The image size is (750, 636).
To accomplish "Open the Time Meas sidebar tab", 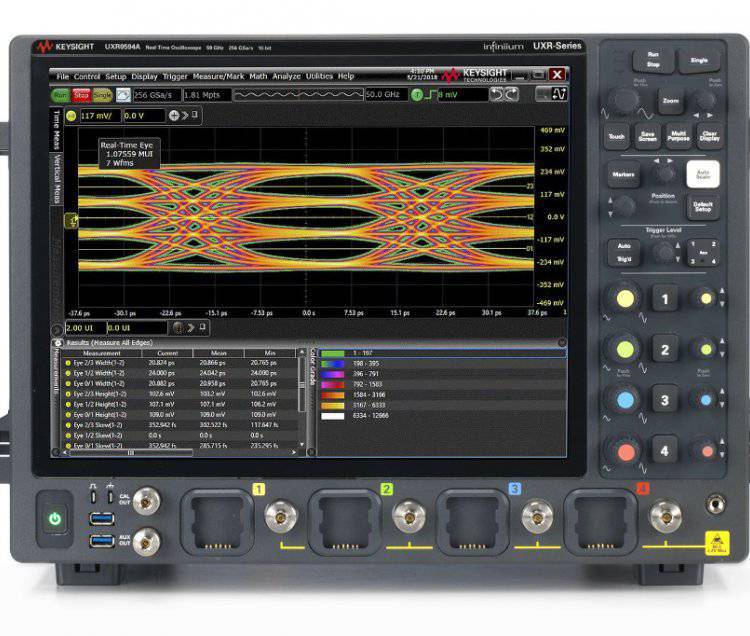I will [57, 130].
